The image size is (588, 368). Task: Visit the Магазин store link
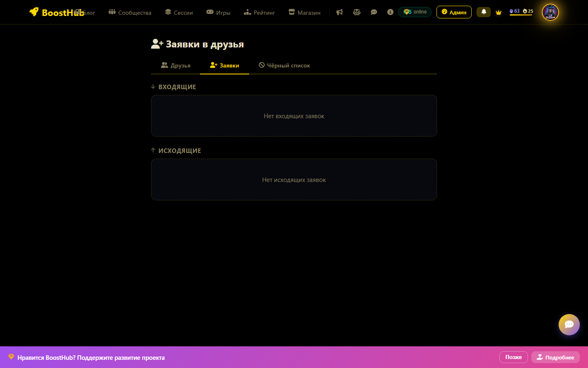click(304, 13)
